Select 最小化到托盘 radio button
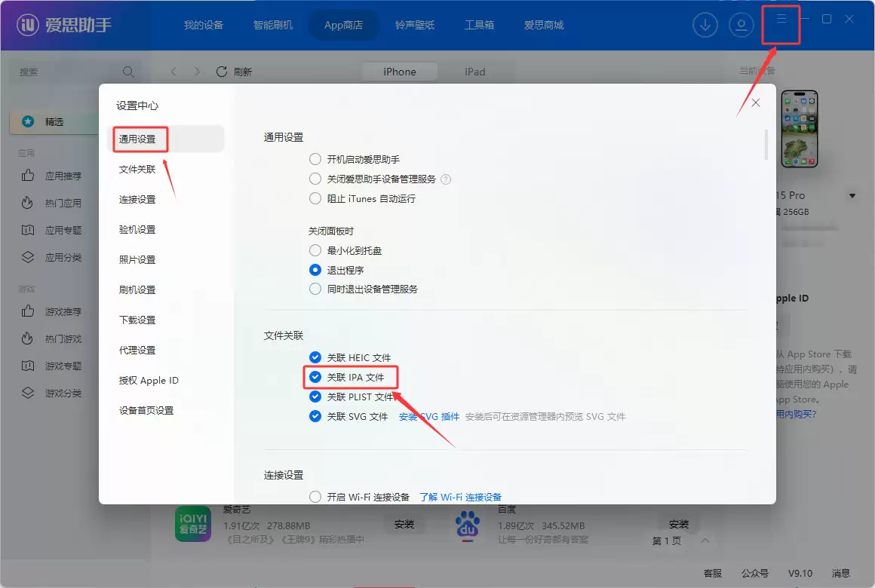The image size is (875, 588). pos(315,250)
